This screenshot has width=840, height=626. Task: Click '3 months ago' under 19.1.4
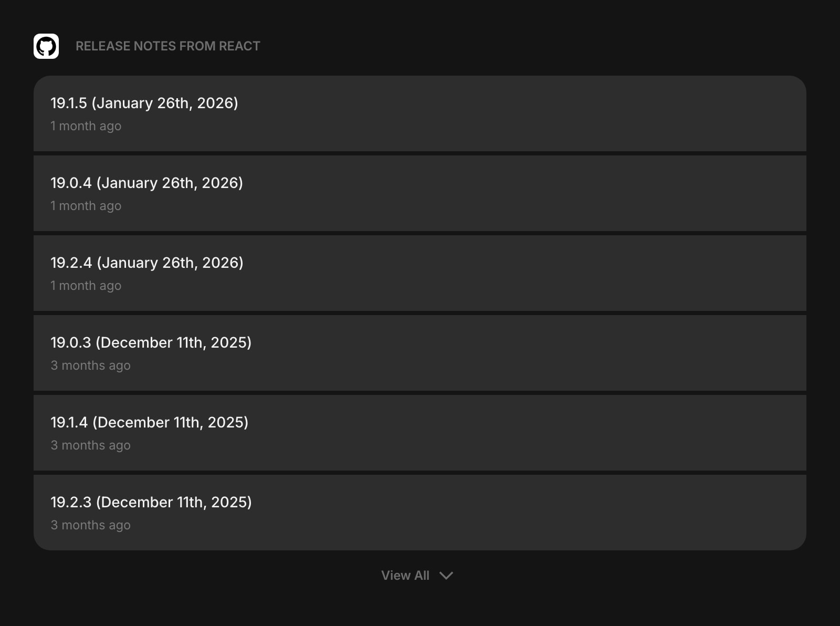point(90,445)
